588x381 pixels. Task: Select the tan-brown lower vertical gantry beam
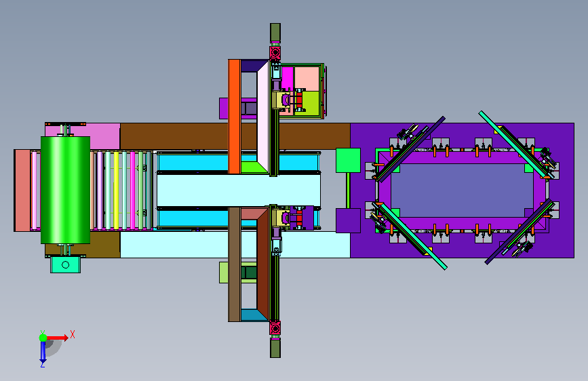point(235,264)
